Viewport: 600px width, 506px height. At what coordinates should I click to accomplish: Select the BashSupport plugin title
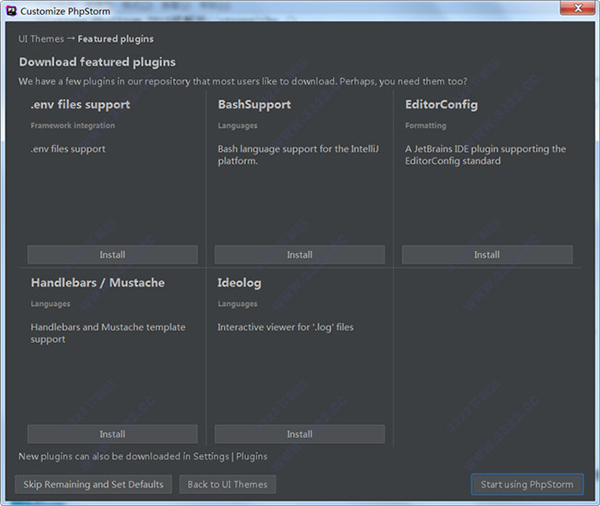[254, 104]
